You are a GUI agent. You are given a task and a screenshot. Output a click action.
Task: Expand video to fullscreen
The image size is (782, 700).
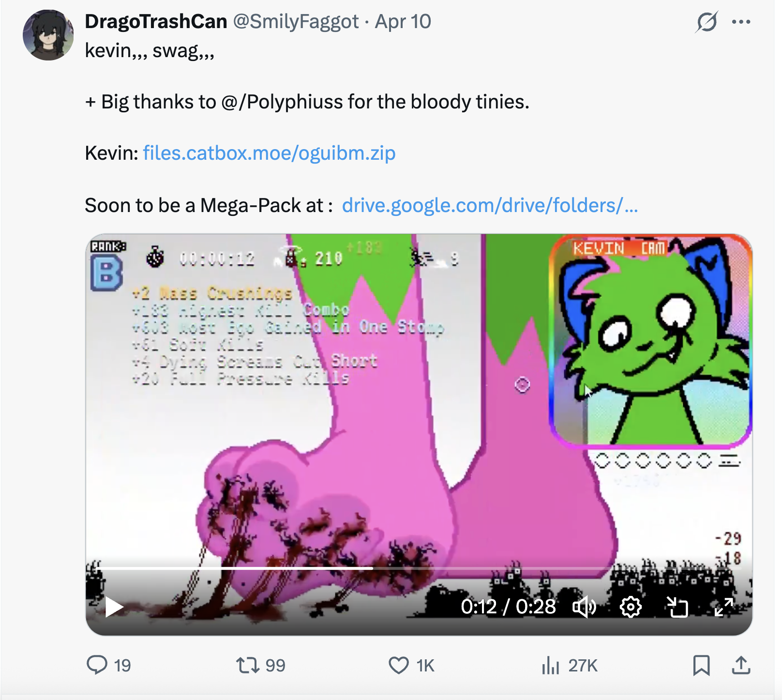tap(724, 607)
